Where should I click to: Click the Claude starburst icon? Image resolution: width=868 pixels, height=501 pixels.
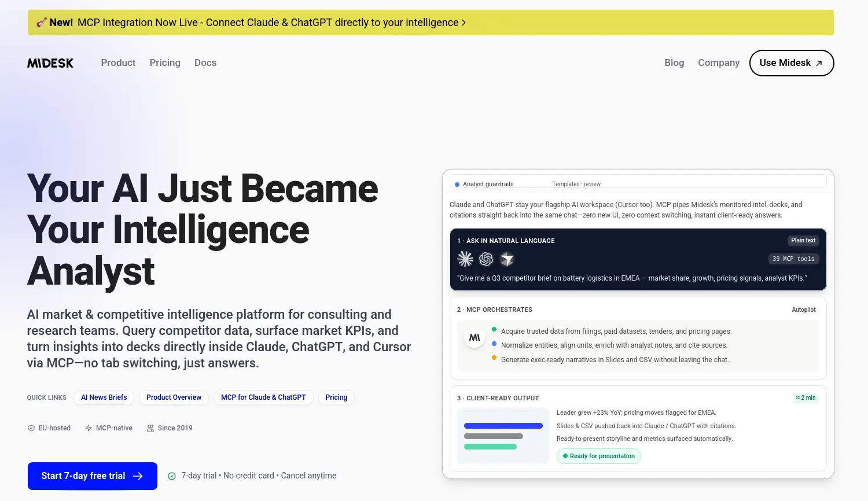[x=465, y=259]
